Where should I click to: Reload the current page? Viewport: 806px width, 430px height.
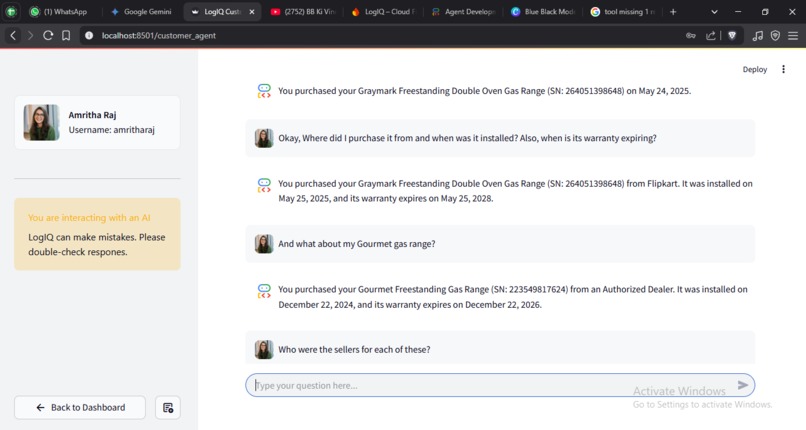(48, 35)
